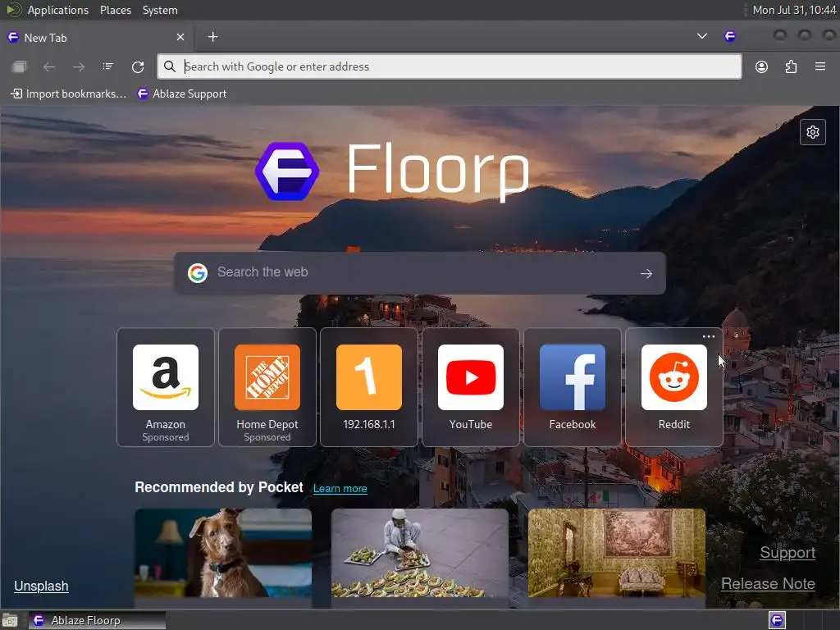The image size is (840, 630).
Task: Click show desktop icon in bottom panel
Action: tap(10, 620)
